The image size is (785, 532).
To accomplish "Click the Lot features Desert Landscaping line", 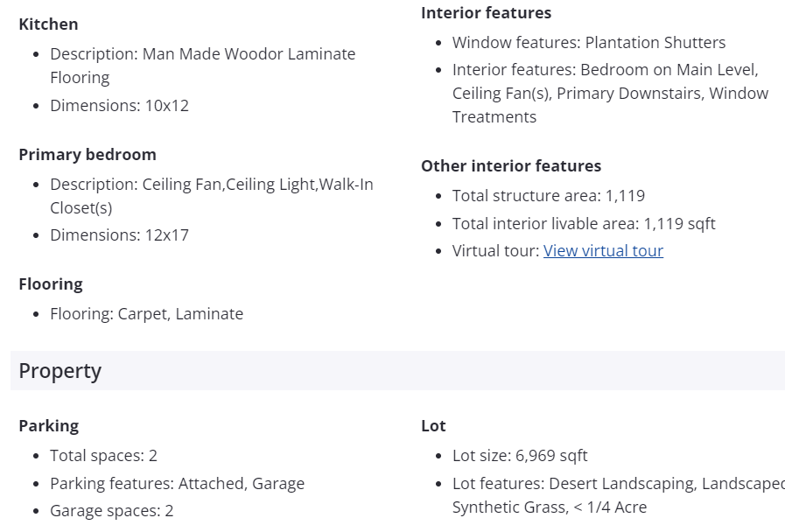I will (x=613, y=484).
